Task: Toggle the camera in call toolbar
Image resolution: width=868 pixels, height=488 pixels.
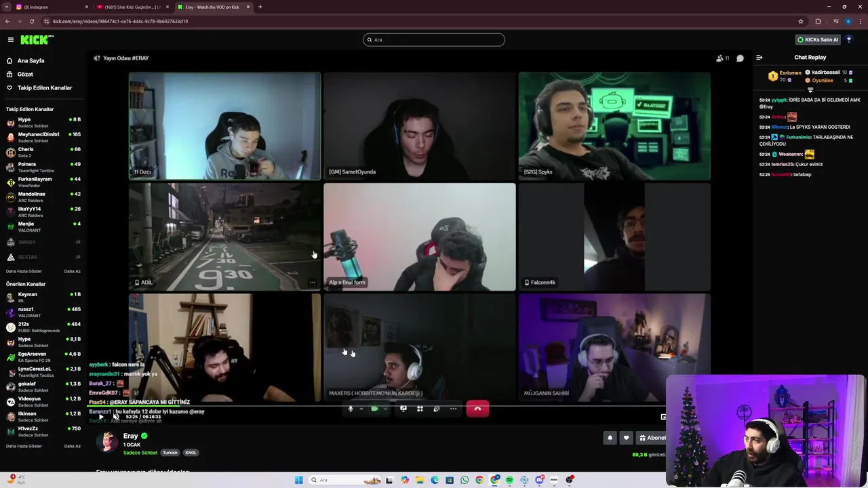Action: 374,409
